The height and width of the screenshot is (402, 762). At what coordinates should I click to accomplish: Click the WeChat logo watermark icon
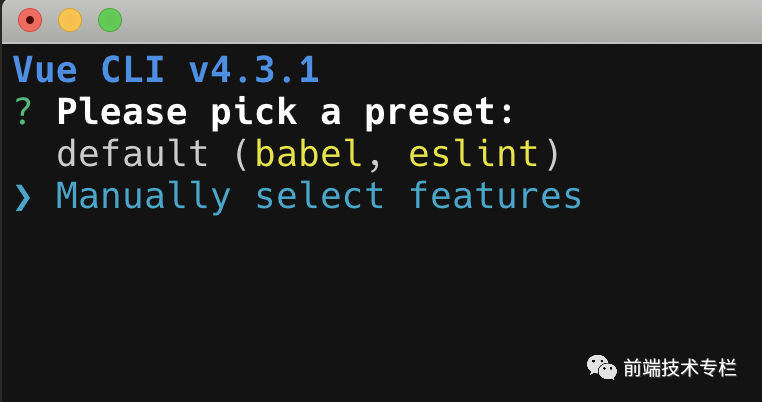[x=602, y=367]
